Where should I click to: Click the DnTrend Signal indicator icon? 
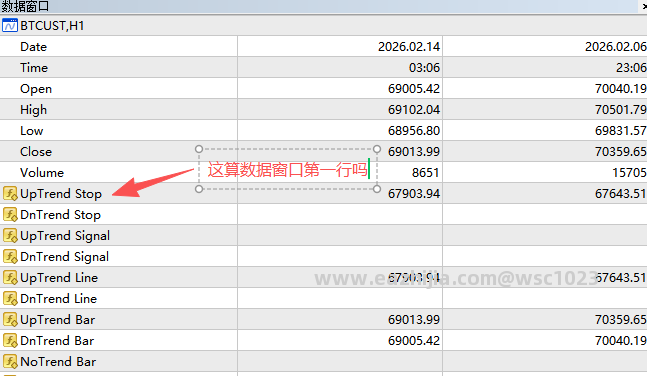pyautogui.click(x=10, y=256)
